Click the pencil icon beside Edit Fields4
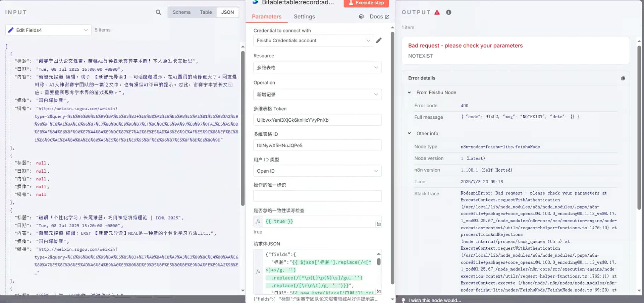This screenshot has height=303, width=644. pos(10,30)
